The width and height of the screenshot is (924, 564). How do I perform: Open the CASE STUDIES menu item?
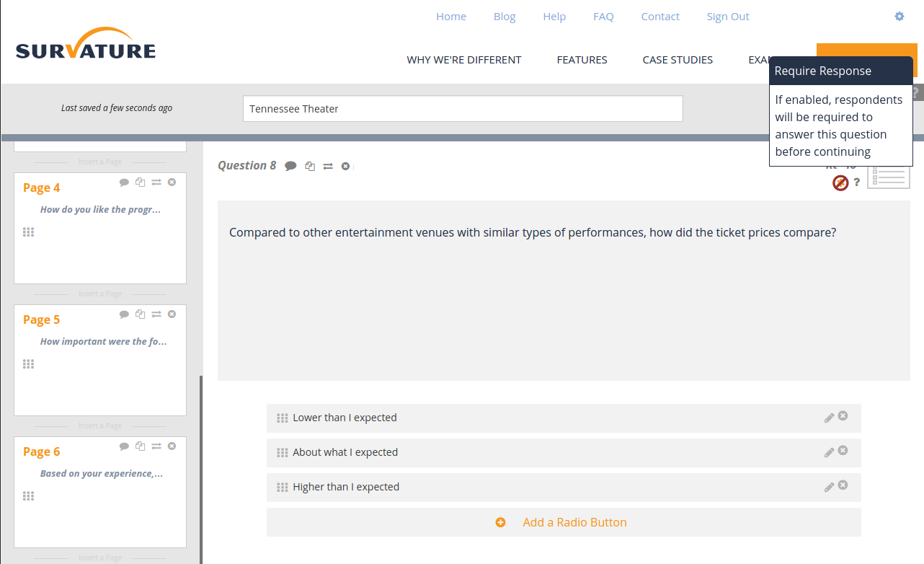[x=678, y=60]
